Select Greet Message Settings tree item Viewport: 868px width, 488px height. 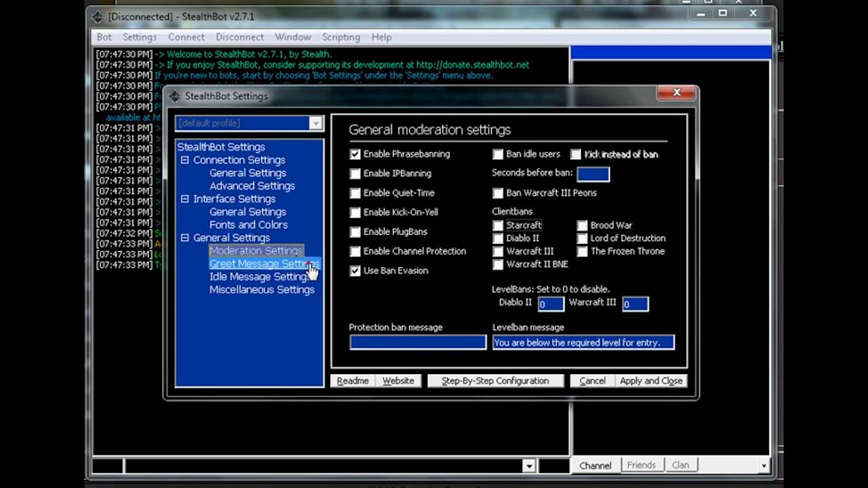point(264,264)
